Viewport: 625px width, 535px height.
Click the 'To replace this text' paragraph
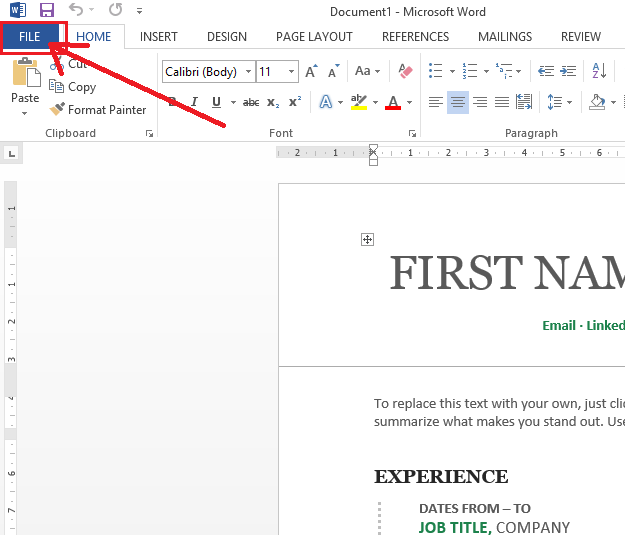pos(499,413)
